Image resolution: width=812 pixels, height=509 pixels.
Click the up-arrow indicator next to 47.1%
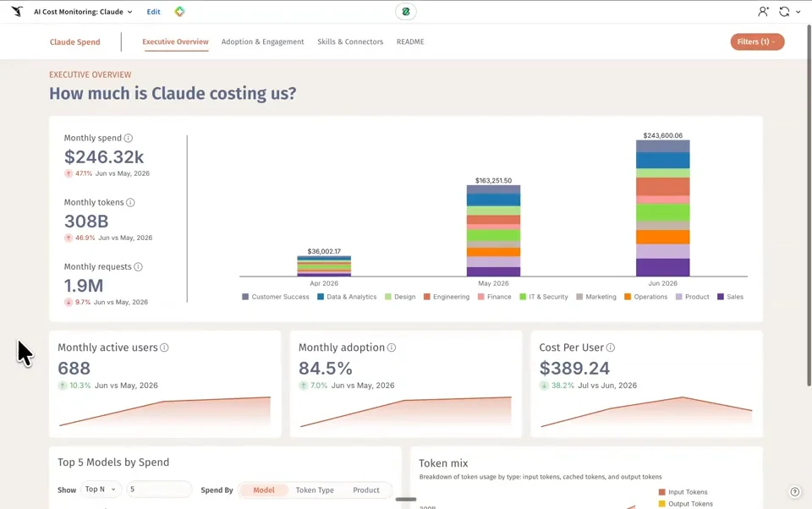pos(69,173)
